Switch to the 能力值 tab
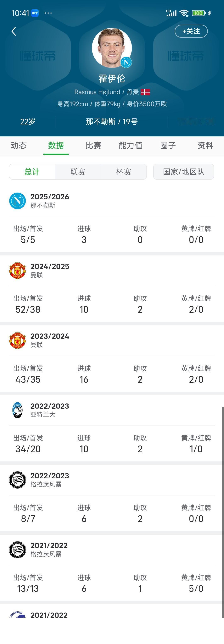Screen dimensions: 224x644 130,145
